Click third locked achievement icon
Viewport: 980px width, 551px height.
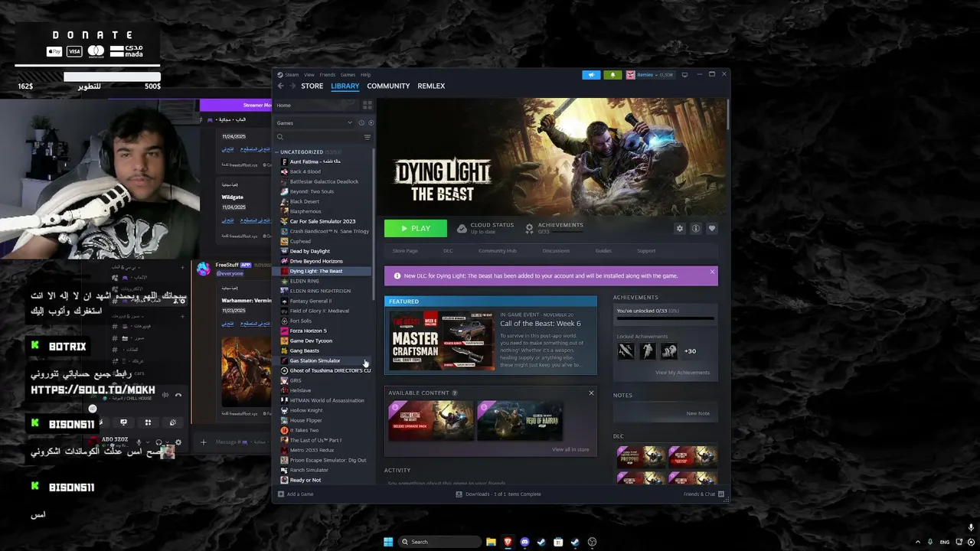669,350
